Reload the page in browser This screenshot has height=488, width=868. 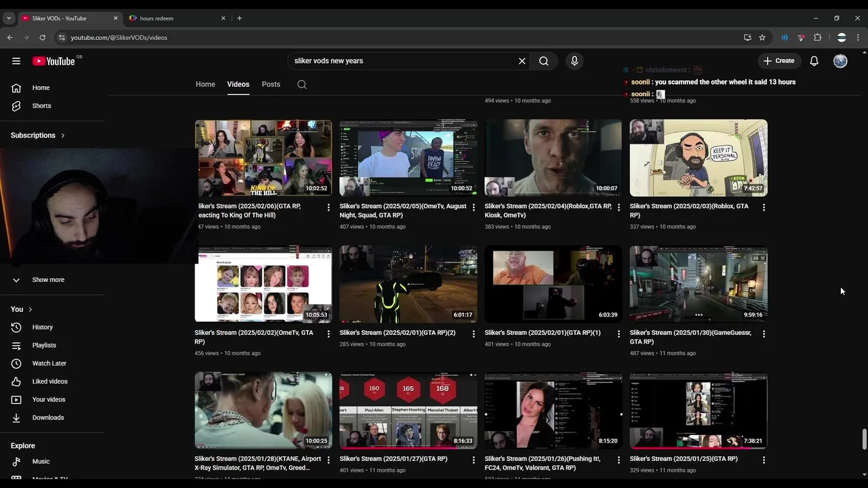coord(42,37)
